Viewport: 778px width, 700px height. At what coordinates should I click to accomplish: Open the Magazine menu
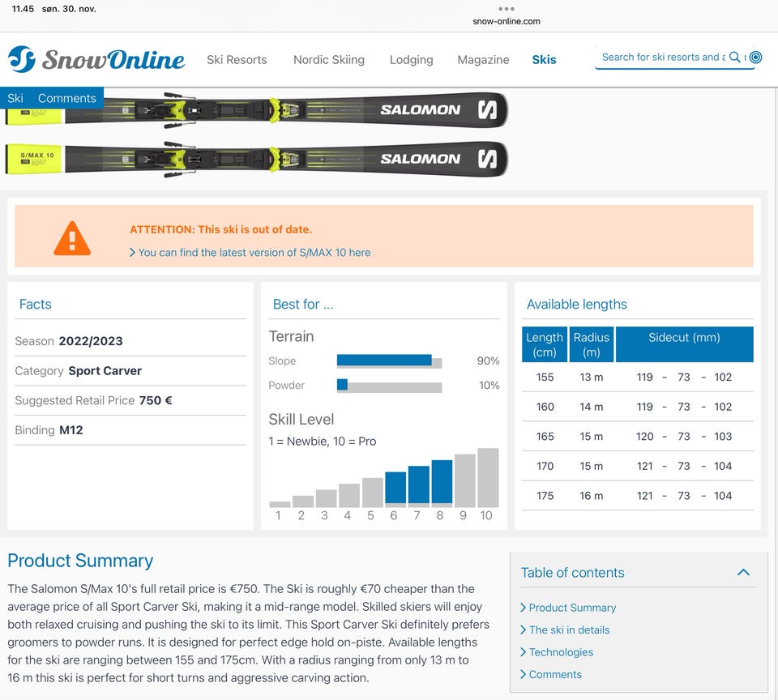pyautogui.click(x=483, y=59)
